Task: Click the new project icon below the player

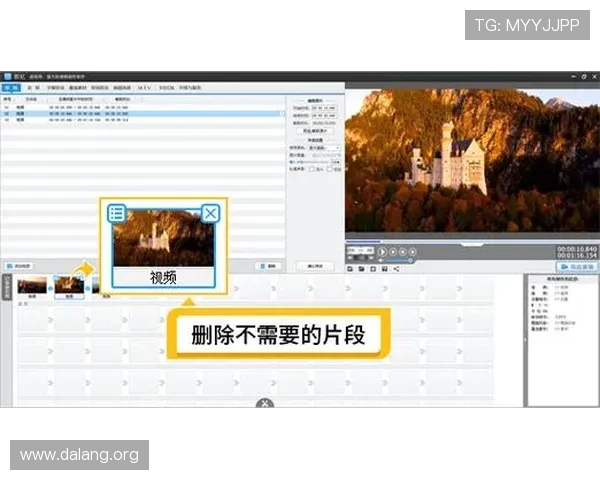Action: click(349, 268)
